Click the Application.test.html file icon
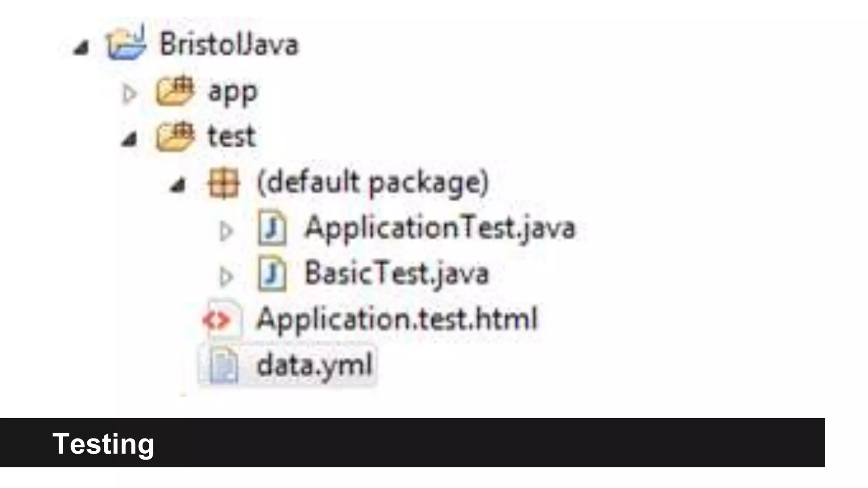 coord(222,319)
